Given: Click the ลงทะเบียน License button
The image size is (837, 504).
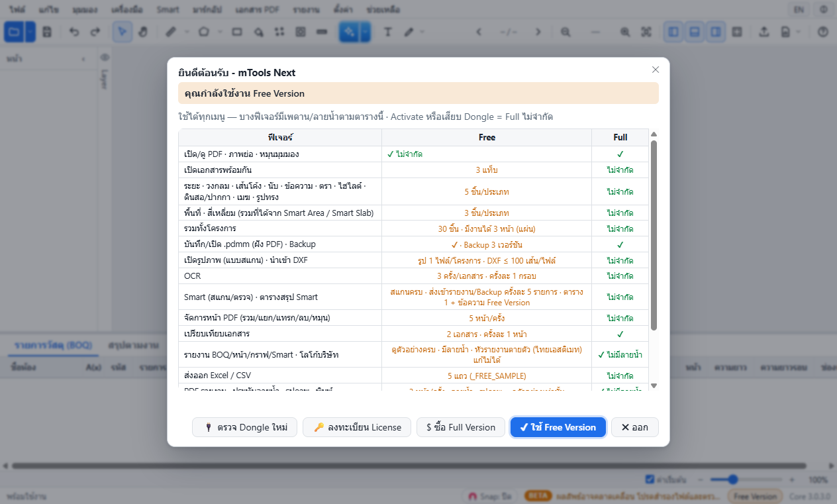Looking at the screenshot, I should 357,427.
